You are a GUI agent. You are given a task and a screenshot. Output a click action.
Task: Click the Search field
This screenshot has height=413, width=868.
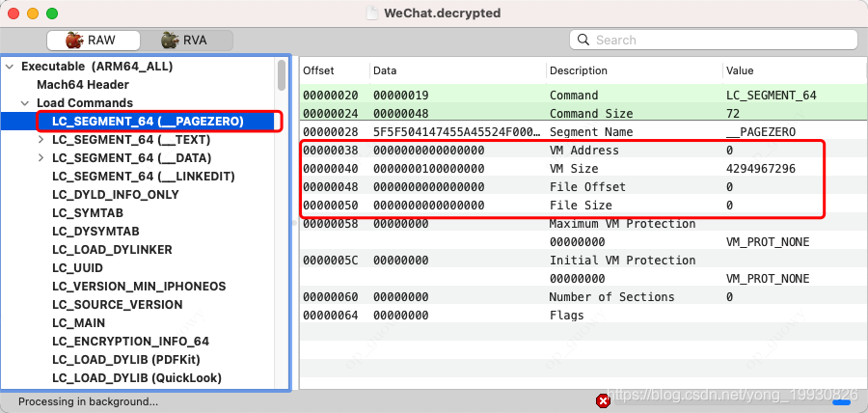714,40
